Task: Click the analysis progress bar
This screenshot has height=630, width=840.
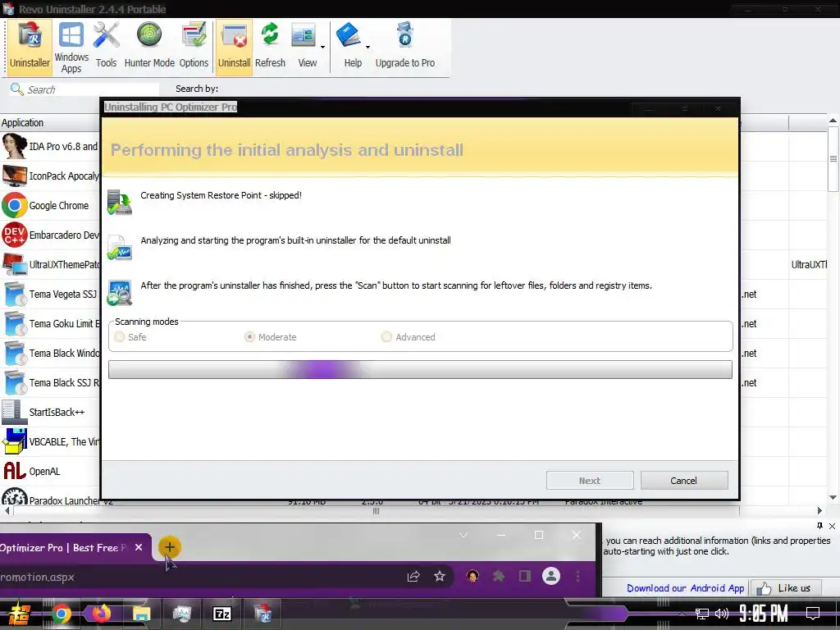Action: coord(420,370)
